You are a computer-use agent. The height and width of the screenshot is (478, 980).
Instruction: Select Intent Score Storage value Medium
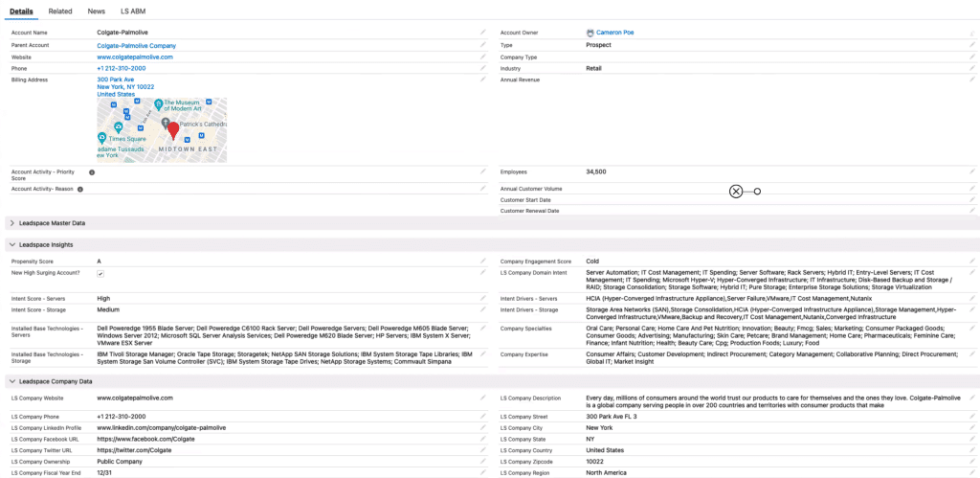pos(108,309)
